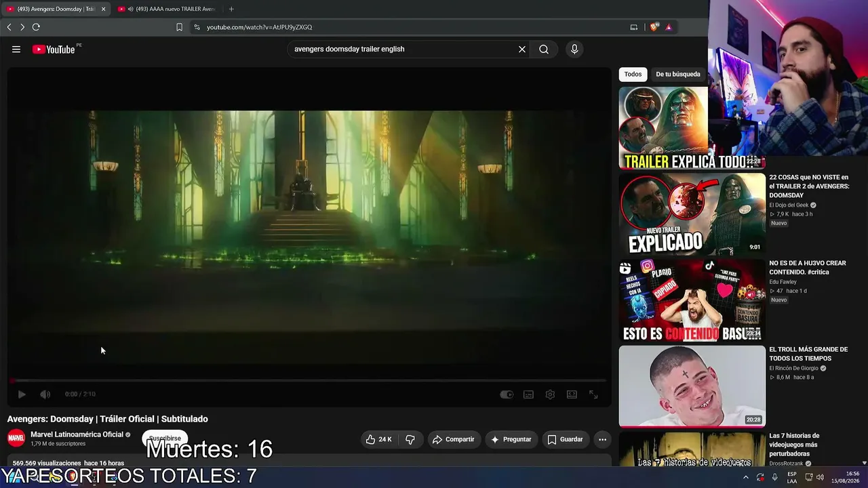This screenshot has height=488, width=868.
Task: Share the video with Compartir
Action: click(453, 439)
